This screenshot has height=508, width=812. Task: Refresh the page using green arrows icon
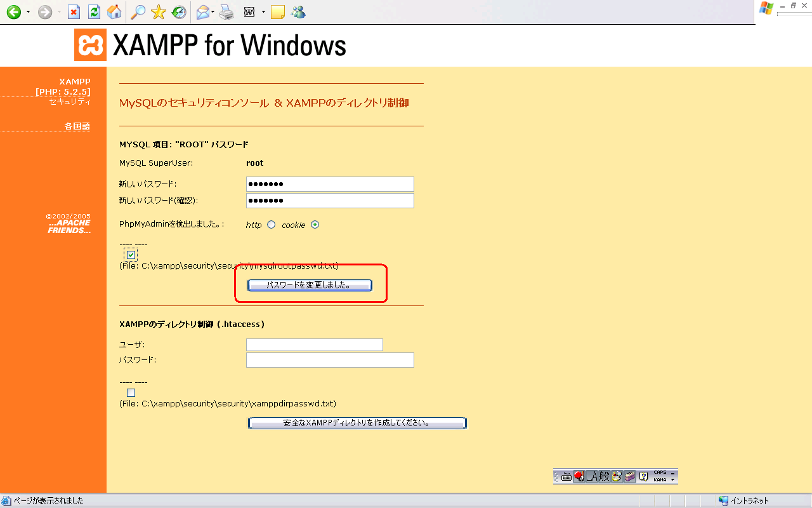[x=94, y=11]
